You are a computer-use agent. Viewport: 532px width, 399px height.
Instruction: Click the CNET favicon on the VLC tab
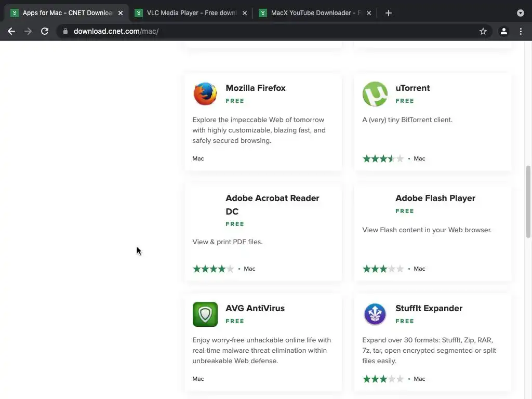coord(138,13)
